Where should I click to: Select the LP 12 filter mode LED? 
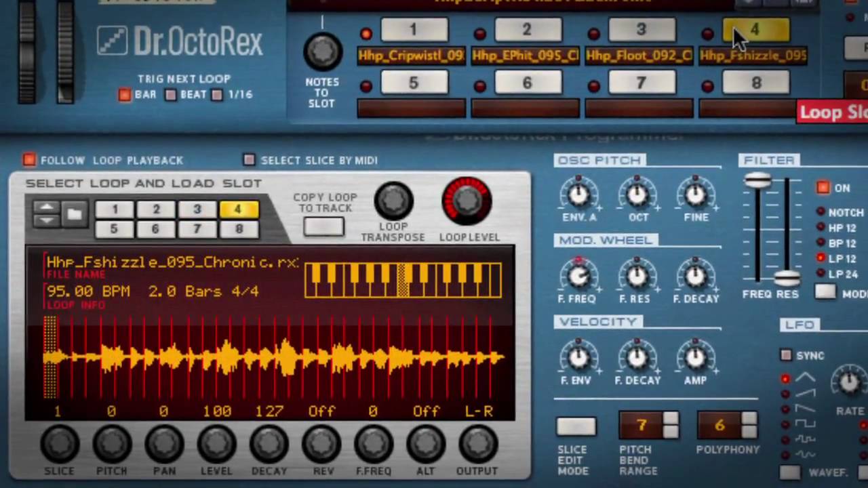tap(821, 258)
